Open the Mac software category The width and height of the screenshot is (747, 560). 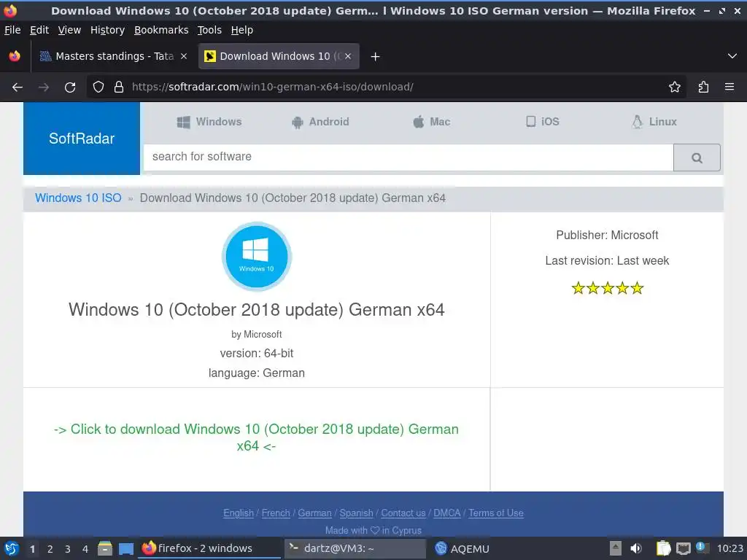[432, 122]
